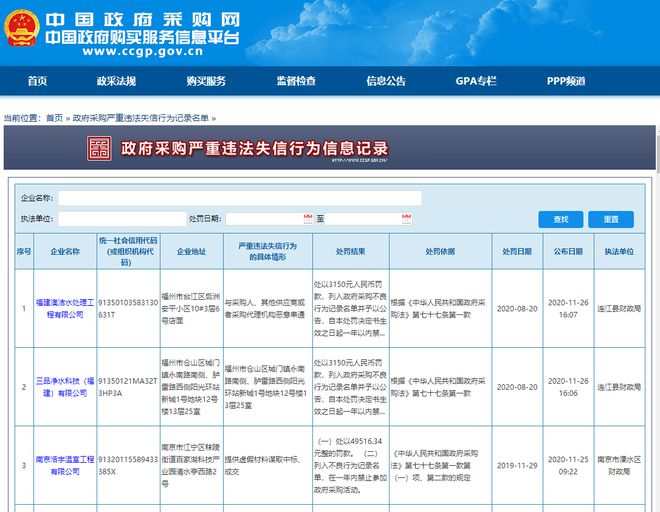Click the national emblem logo in header
Viewport: 660px width, 512px height.
point(22,28)
